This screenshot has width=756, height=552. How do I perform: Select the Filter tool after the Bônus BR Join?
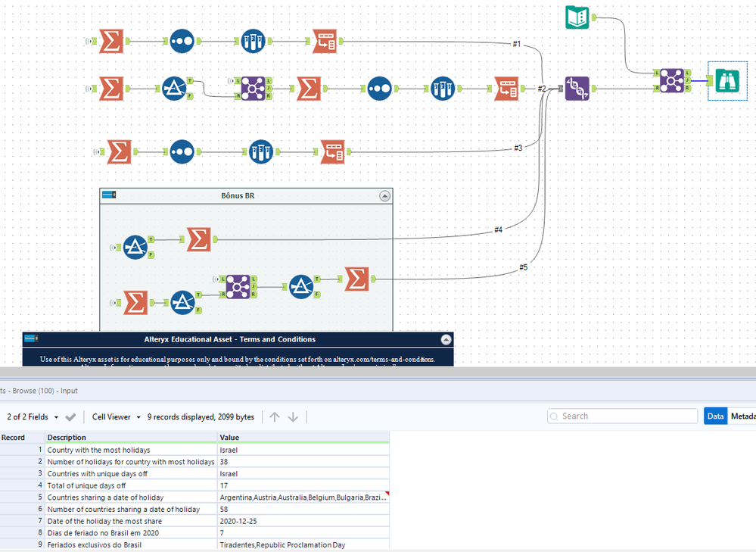tap(301, 287)
